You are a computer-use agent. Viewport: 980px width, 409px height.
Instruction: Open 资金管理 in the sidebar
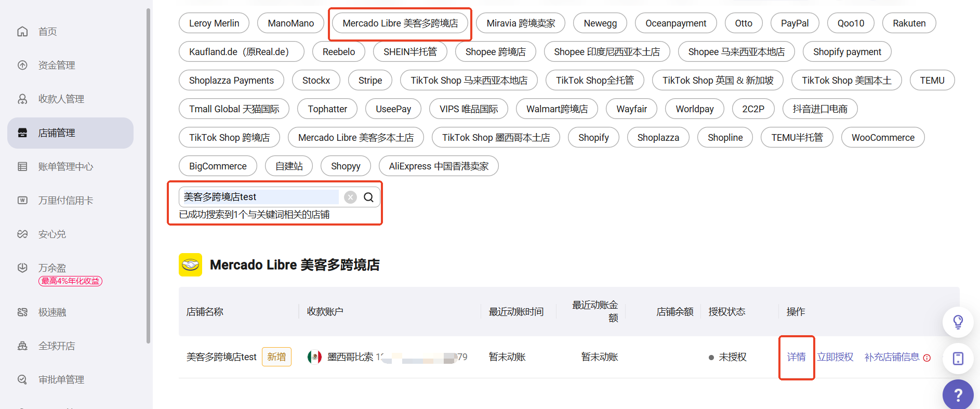click(x=57, y=65)
